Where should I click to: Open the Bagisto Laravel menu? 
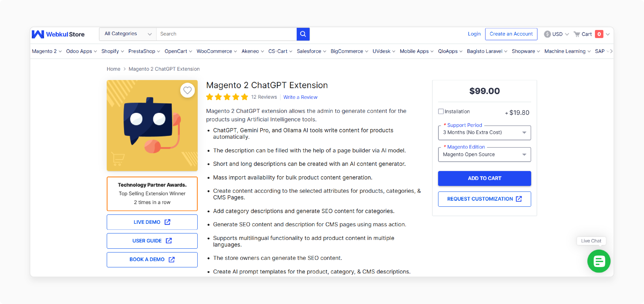click(487, 51)
